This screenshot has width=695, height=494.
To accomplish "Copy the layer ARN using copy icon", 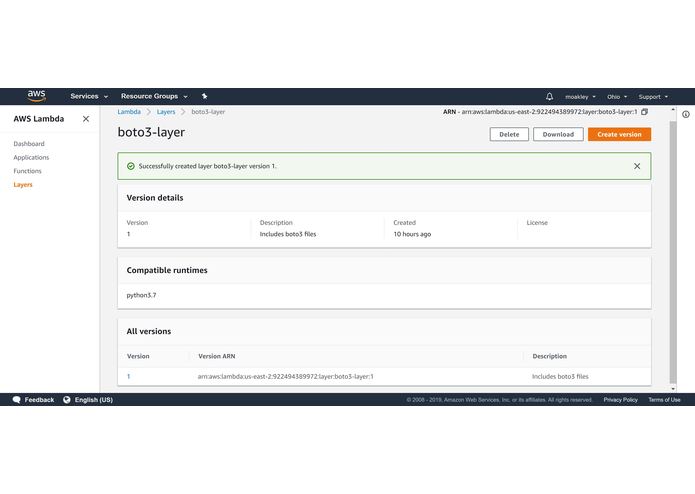I will [644, 112].
